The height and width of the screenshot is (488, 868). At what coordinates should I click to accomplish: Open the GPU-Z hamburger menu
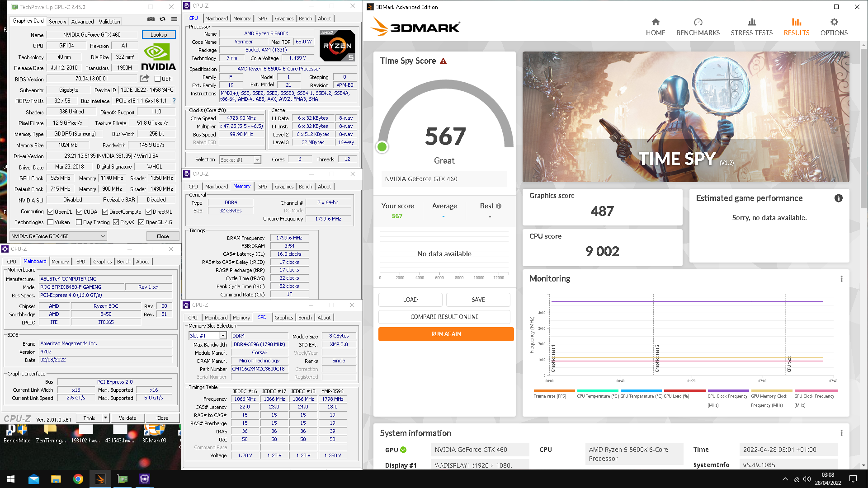tap(174, 19)
